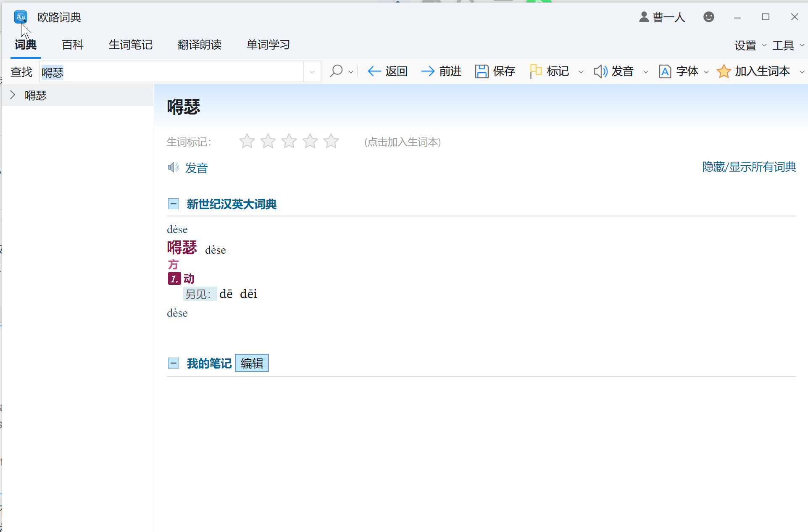Open the search history dropdown arrow
The height and width of the screenshot is (532, 808).
[312, 72]
